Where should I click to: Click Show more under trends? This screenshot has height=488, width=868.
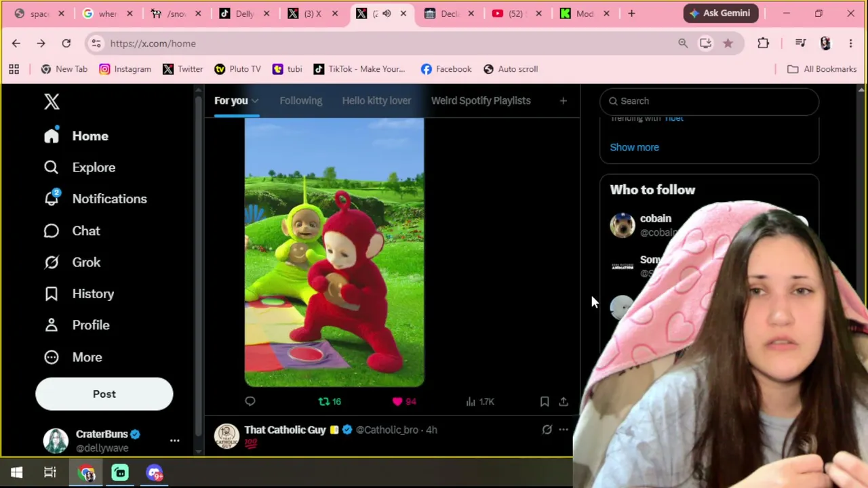(634, 147)
